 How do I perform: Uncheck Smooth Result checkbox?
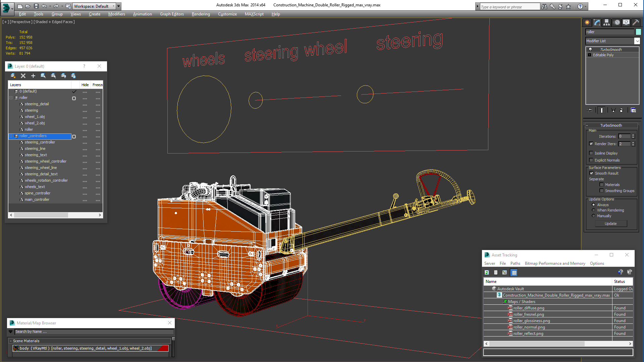591,173
